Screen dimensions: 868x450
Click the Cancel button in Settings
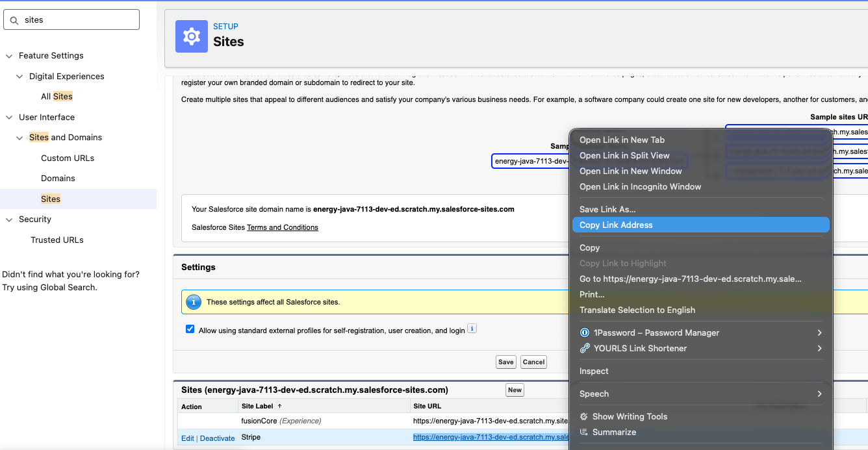click(x=533, y=362)
